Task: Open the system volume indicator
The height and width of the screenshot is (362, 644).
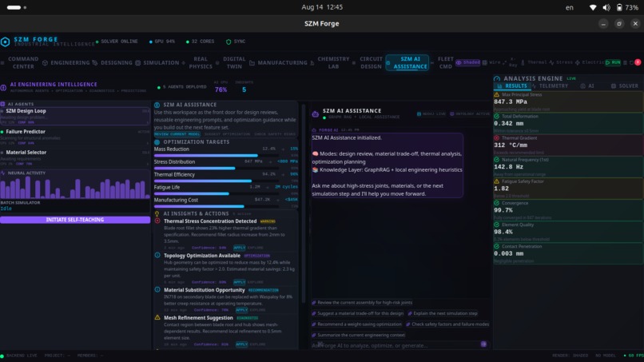Action: [606, 7]
